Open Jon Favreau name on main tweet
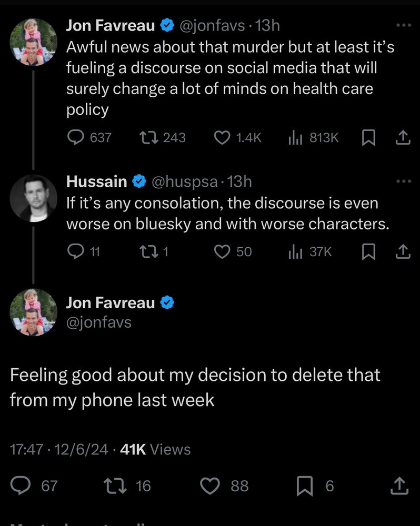420x526 pixels. (x=111, y=303)
